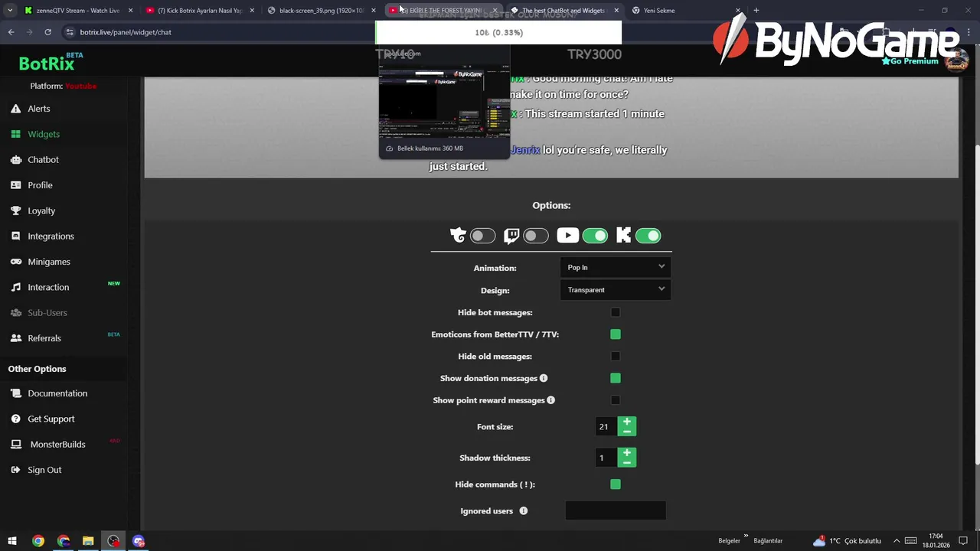Image resolution: width=980 pixels, height=551 pixels.
Task: Show info icon beside Ignored users
Action: [524, 511]
